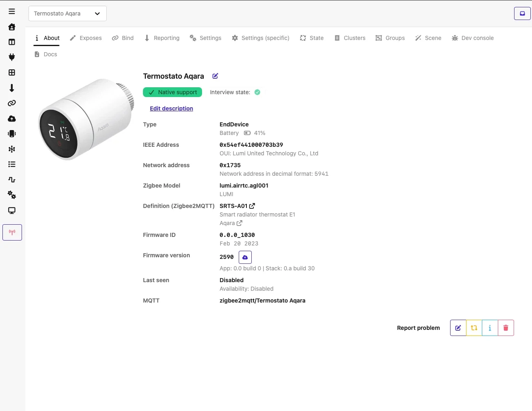The height and width of the screenshot is (411, 532).
Task: Open the monitor icon in the sidebar
Action: click(x=12, y=210)
